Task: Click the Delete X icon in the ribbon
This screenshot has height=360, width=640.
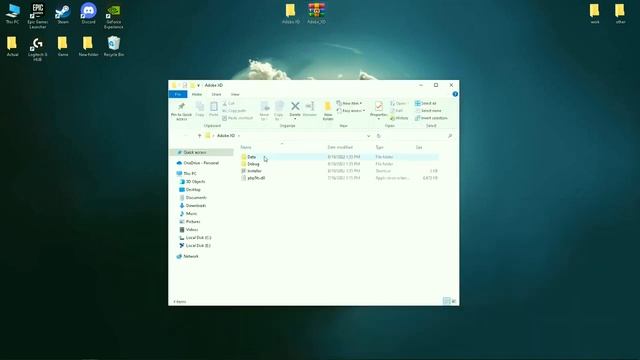Action: pos(295,107)
